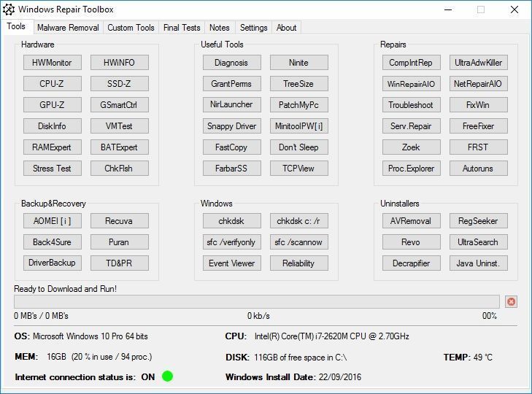Screen dimensions: 532x394
Task: Click the NetRepairAIO button
Action: [x=479, y=83]
